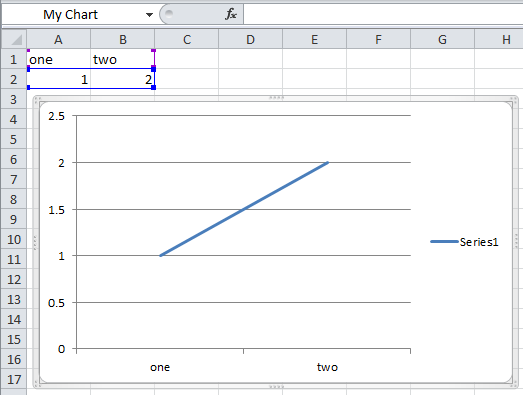This screenshot has width=523, height=395.
Task: Select row 10 header
Action: click(14, 239)
